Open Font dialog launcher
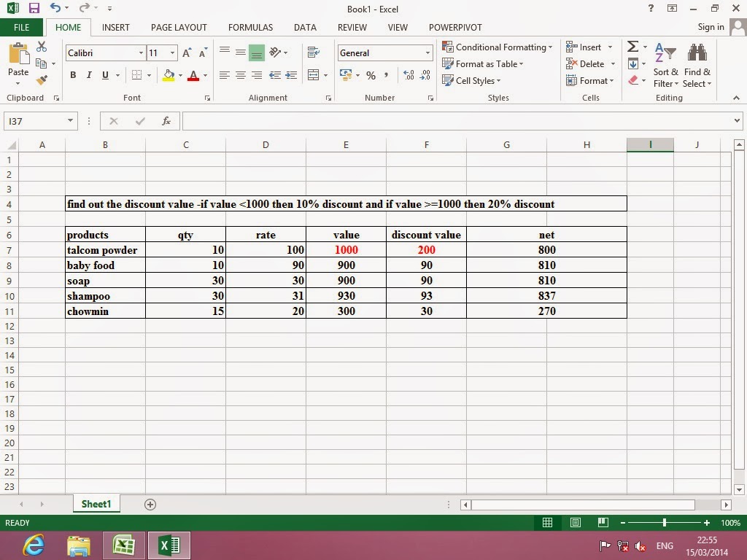 (x=207, y=98)
